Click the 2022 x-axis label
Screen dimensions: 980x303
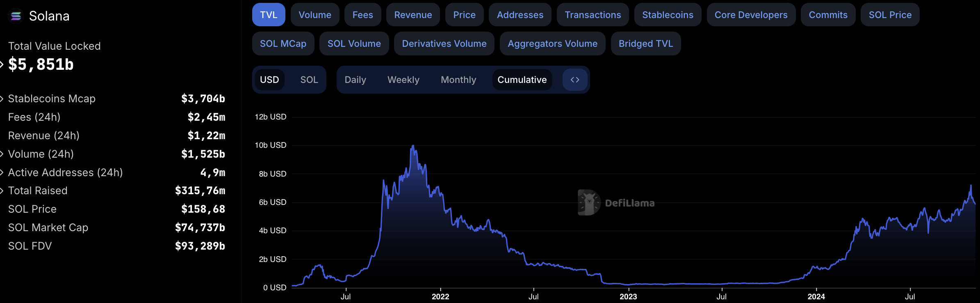[x=440, y=296]
